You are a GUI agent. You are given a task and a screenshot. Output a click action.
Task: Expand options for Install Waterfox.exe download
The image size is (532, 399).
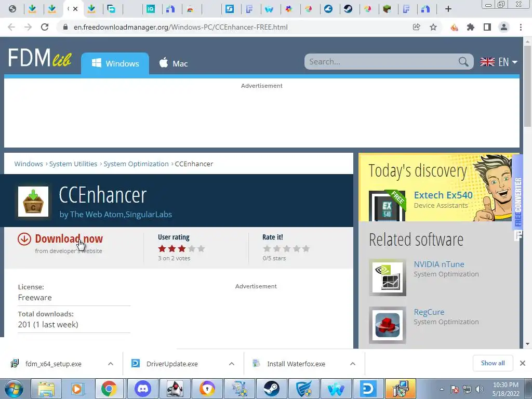[x=353, y=364]
